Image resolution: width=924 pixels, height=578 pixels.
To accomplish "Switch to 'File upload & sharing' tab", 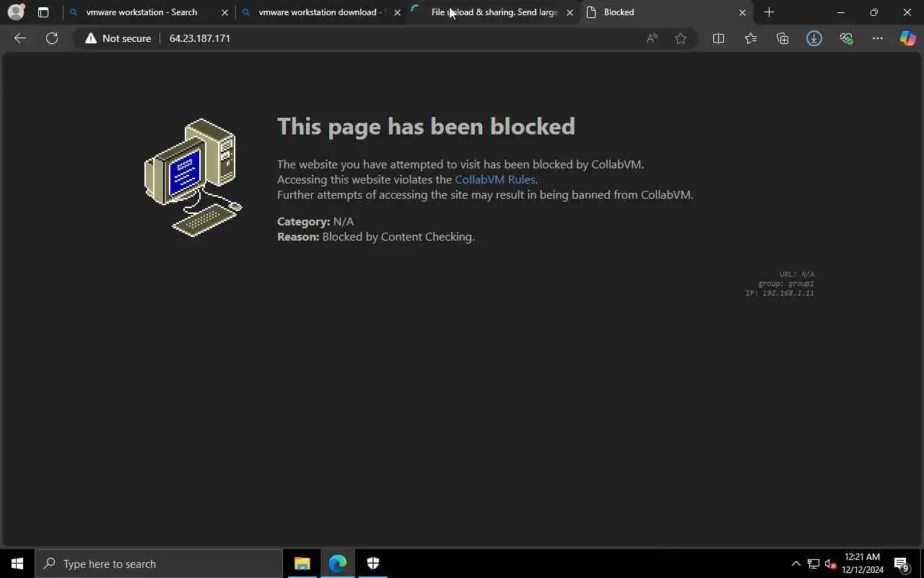I will point(494,12).
